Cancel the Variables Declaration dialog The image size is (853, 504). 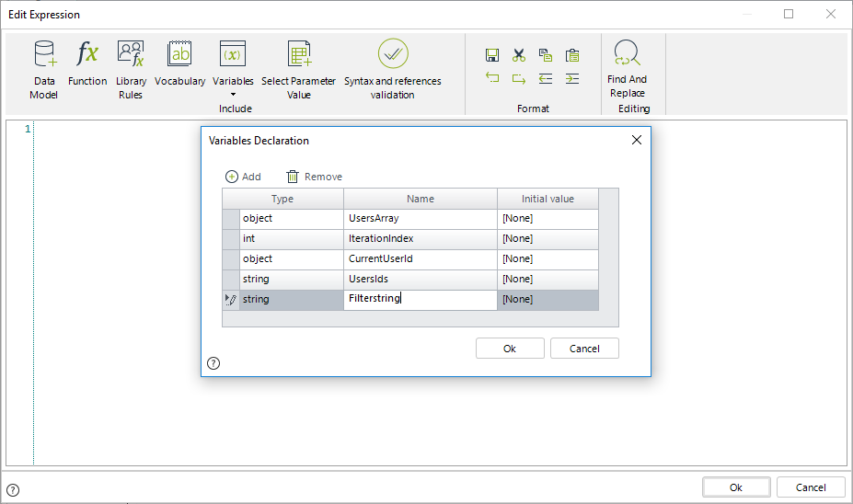584,349
